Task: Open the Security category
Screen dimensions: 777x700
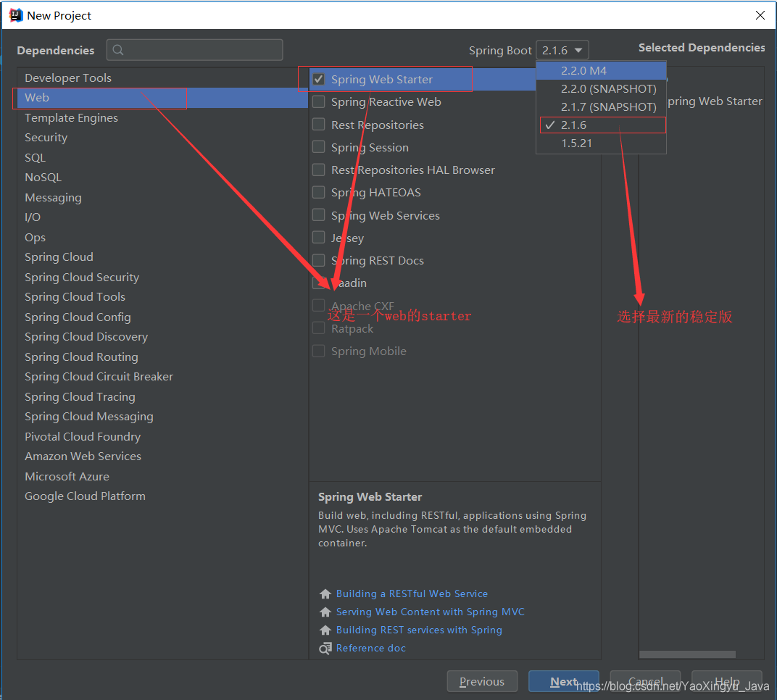Action: pyautogui.click(x=162, y=138)
